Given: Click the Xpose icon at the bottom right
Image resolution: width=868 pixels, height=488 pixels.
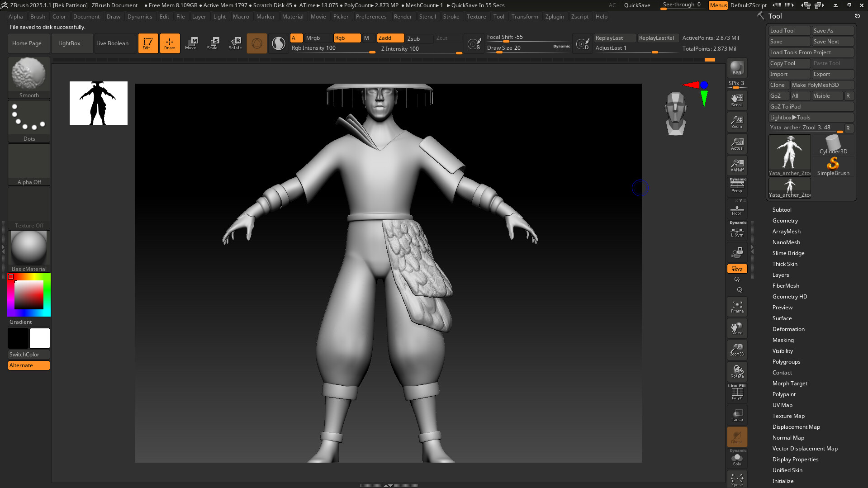Looking at the screenshot, I should [x=736, y=479].
